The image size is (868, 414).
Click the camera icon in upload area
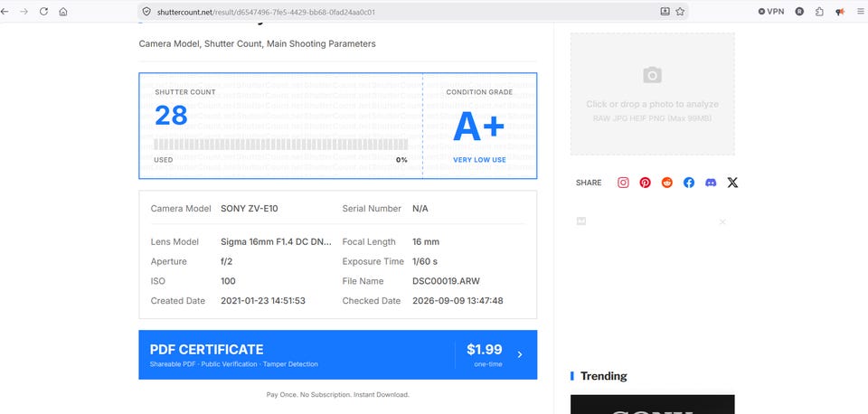coord(652,75)
